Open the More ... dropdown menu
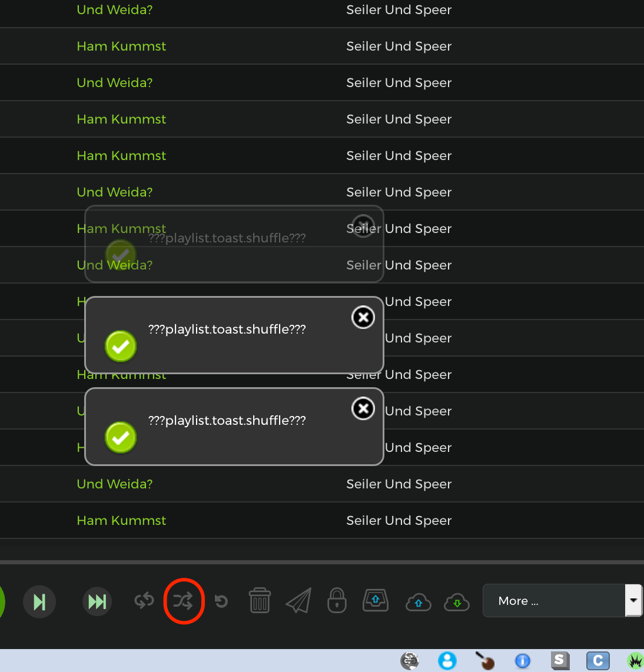 (553, 601)
